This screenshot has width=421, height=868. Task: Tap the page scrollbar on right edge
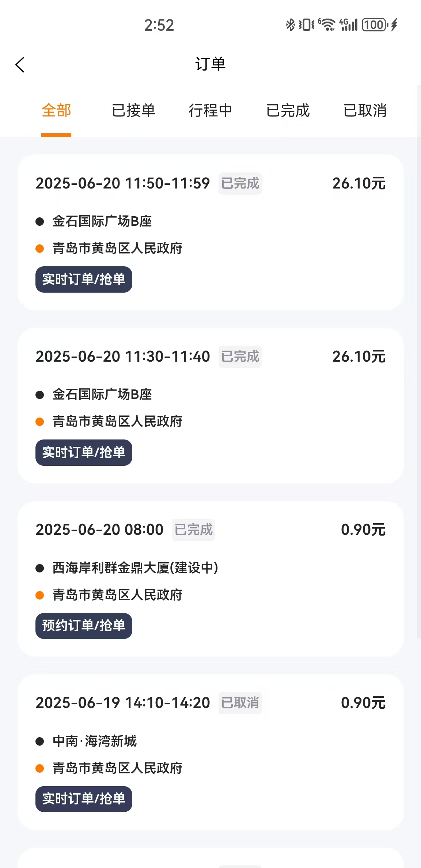[x=419, y=362]
